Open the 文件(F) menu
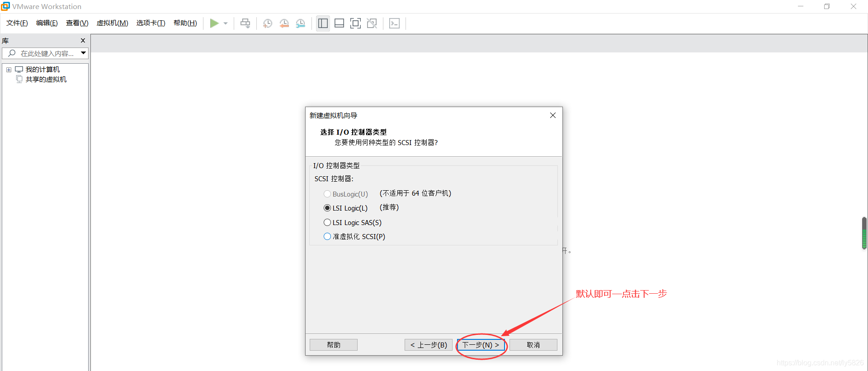This screenshot has height=371, width=868. 17,23
